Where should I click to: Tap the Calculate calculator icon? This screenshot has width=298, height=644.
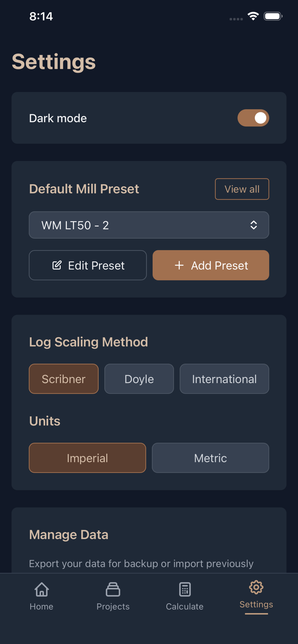(x=185, y=589)
